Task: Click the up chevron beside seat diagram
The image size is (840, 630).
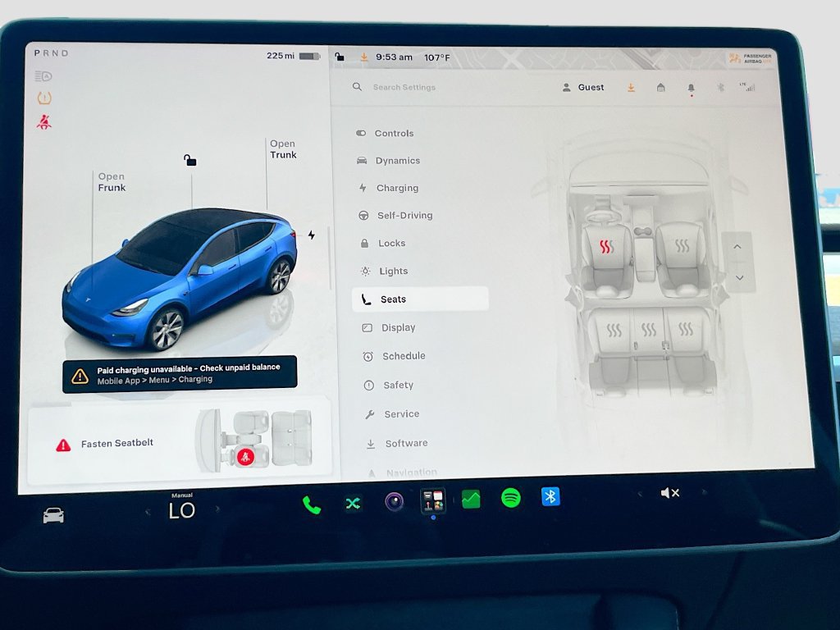Action: coord(737,247)
